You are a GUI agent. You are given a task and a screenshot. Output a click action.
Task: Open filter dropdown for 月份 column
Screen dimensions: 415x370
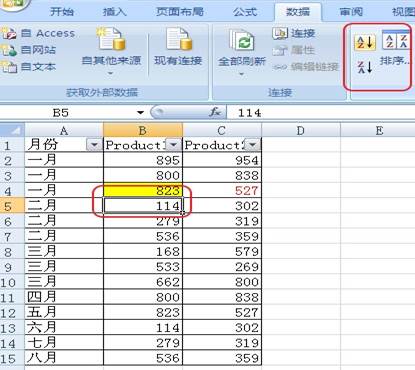click(94, 145)
